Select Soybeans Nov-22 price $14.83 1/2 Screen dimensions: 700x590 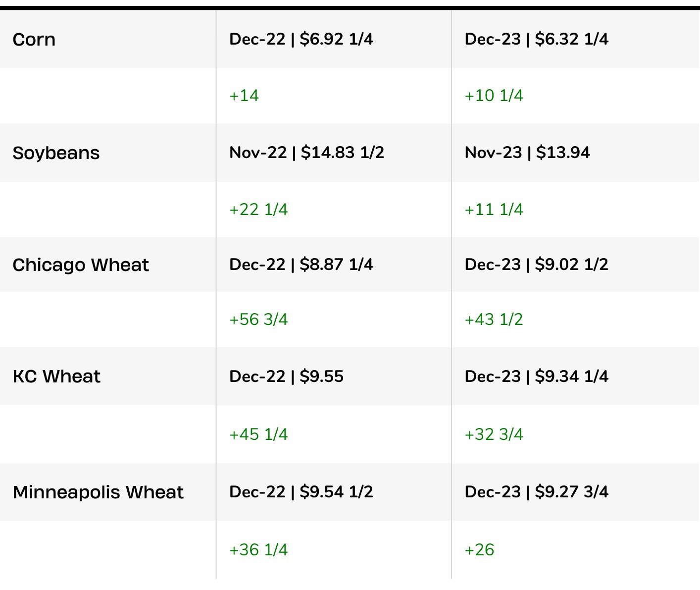coord(307,153)
